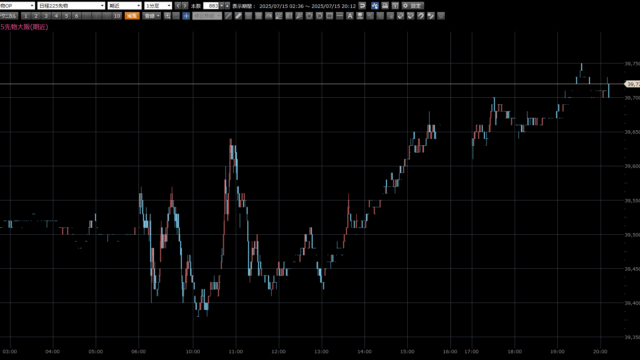Click the 15:00 time axis label
This screenshot has height=360, width=640.
click(x=407, y=351)
